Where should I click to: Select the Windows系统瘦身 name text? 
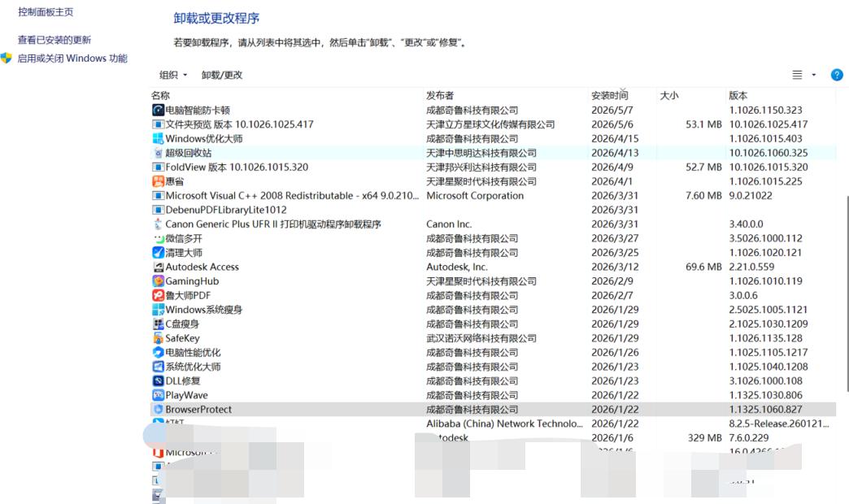pos(203,310)
